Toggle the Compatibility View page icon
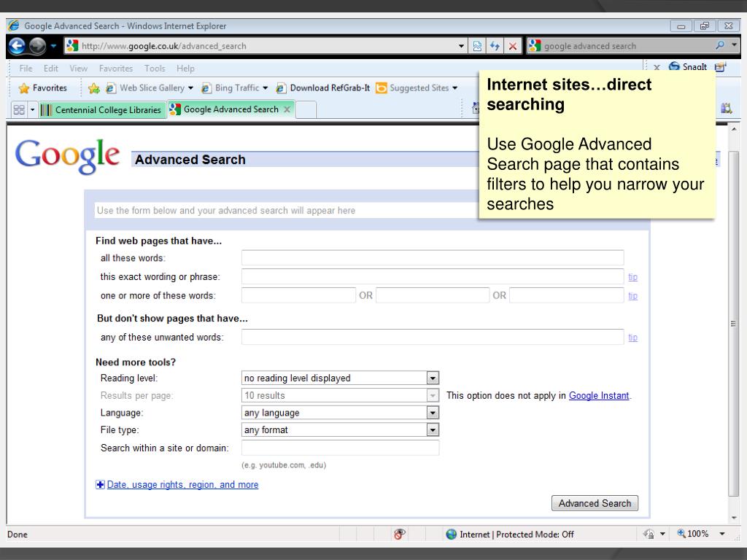This screenshot has height=560, width=747. pos(477,46)
